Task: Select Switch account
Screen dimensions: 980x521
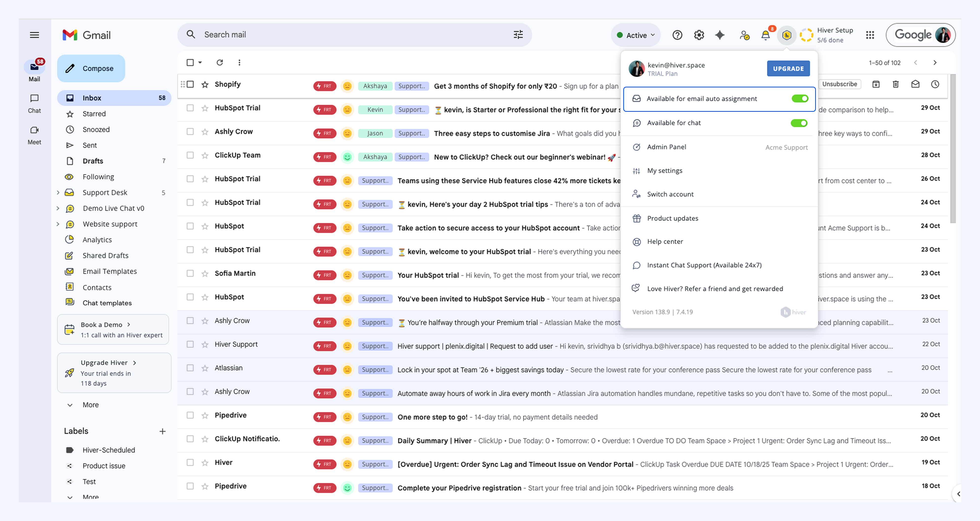Action: pyautogui.click(x=719, y=194)
